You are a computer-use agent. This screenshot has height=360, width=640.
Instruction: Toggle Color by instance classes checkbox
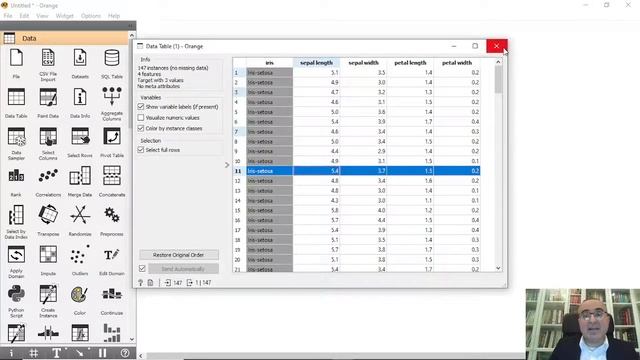[x=141, y=128]
